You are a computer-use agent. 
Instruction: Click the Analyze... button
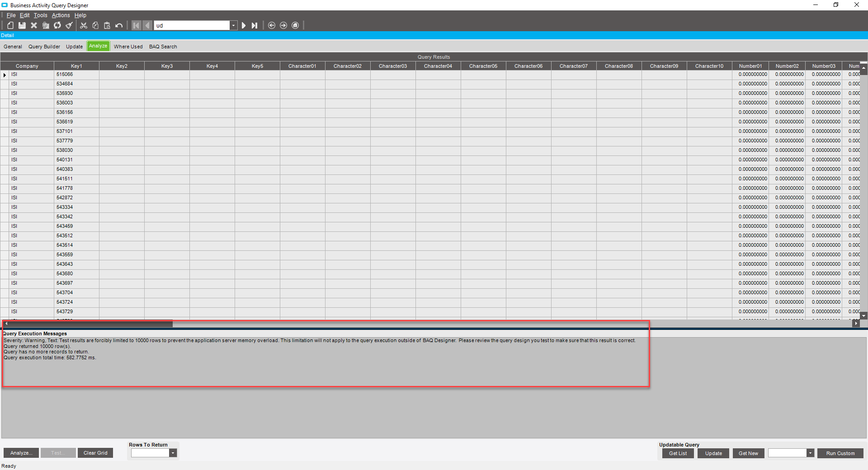[21, 453]
